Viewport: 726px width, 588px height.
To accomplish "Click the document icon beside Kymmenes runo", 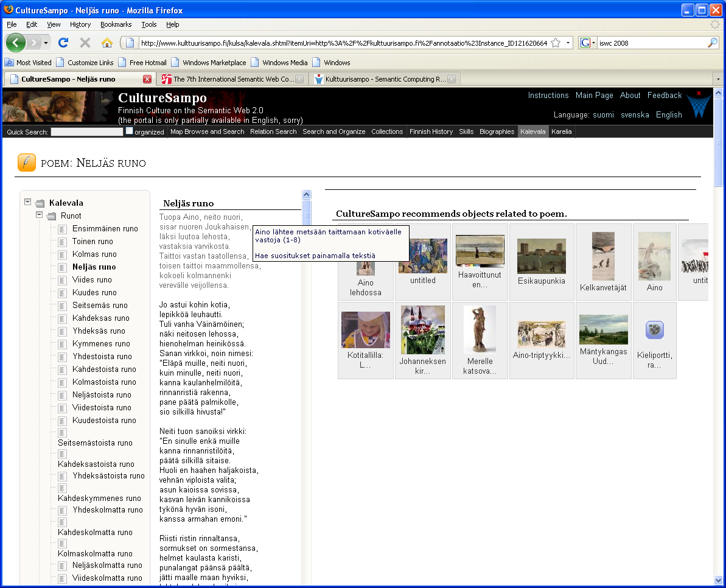I will click(63, 344).
